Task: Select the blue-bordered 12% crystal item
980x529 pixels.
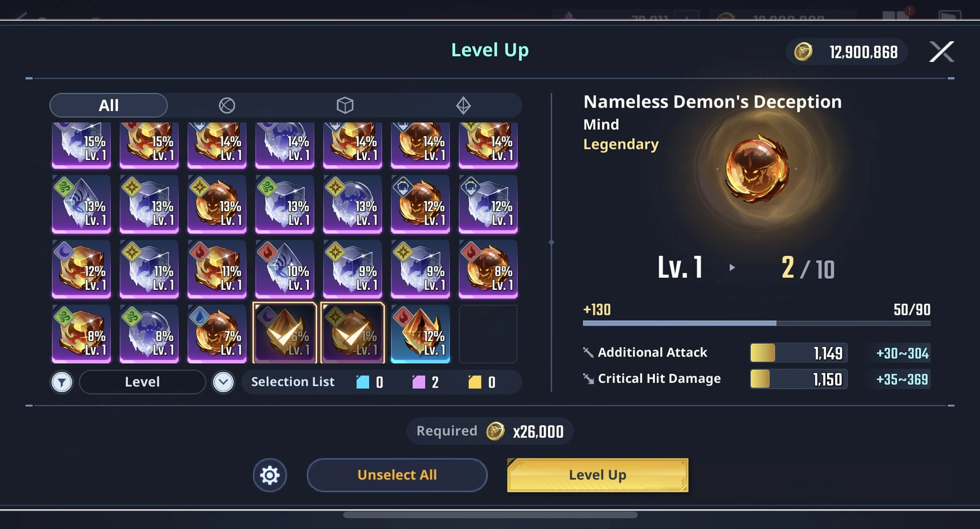Action: coord(420,333)
